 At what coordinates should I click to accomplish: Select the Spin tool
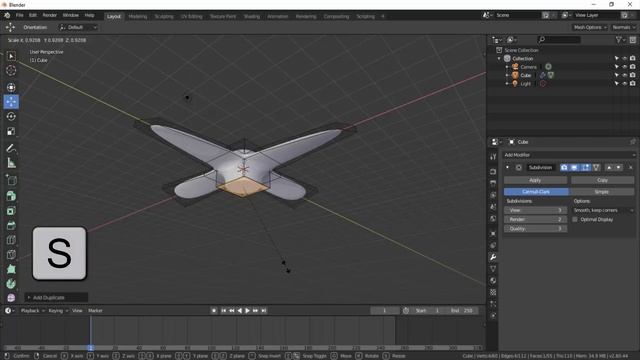11,284
